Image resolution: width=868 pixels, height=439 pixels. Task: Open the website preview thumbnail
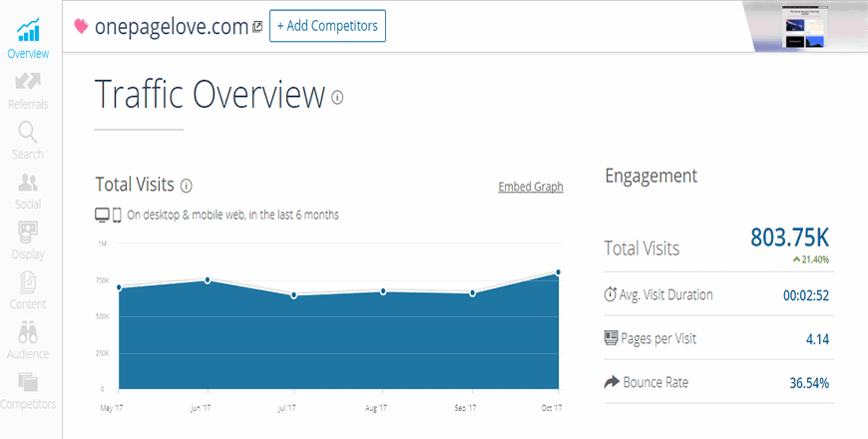803,27
